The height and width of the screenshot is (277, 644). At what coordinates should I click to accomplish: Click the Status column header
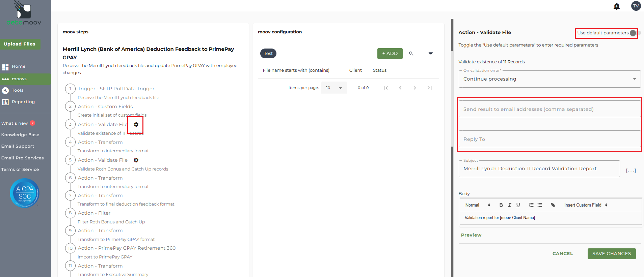(380, 70)
